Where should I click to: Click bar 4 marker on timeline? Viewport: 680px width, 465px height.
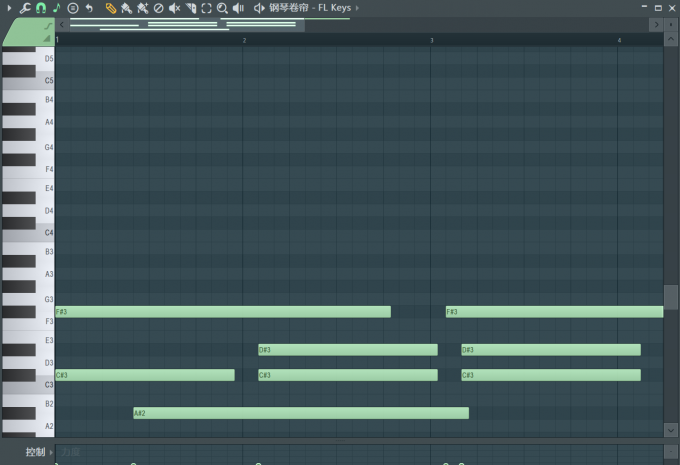[x=619, y=40]
